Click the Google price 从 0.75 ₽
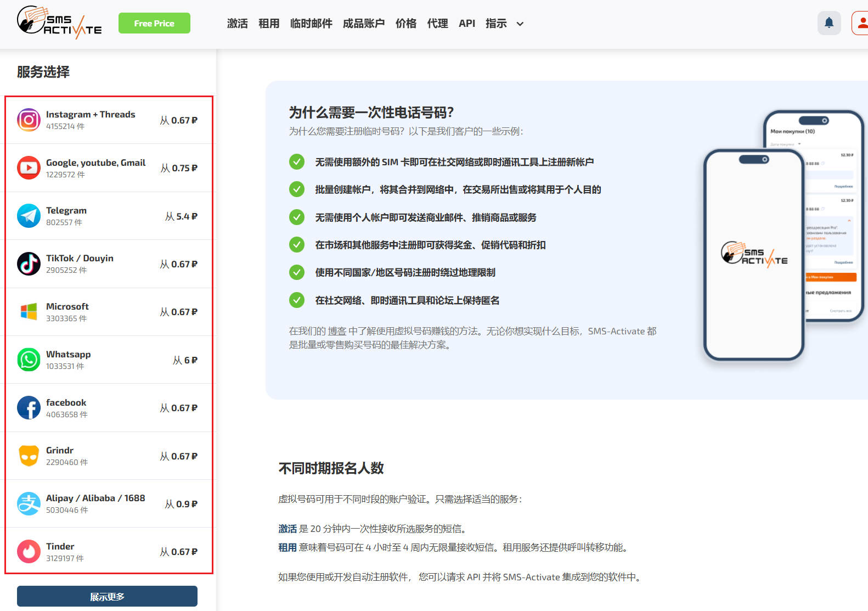The height and width of the screenshot is (611, 868). click(179, 168)
